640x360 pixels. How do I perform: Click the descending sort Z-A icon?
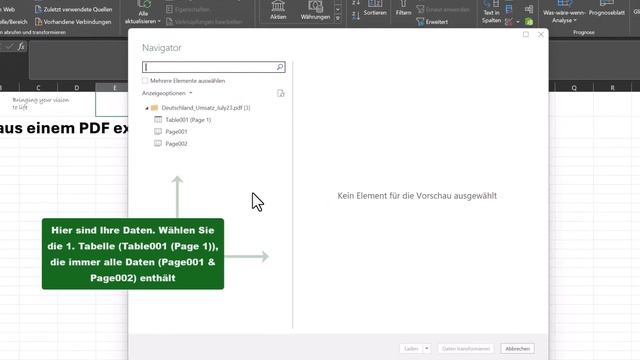(x=356, y=16)
